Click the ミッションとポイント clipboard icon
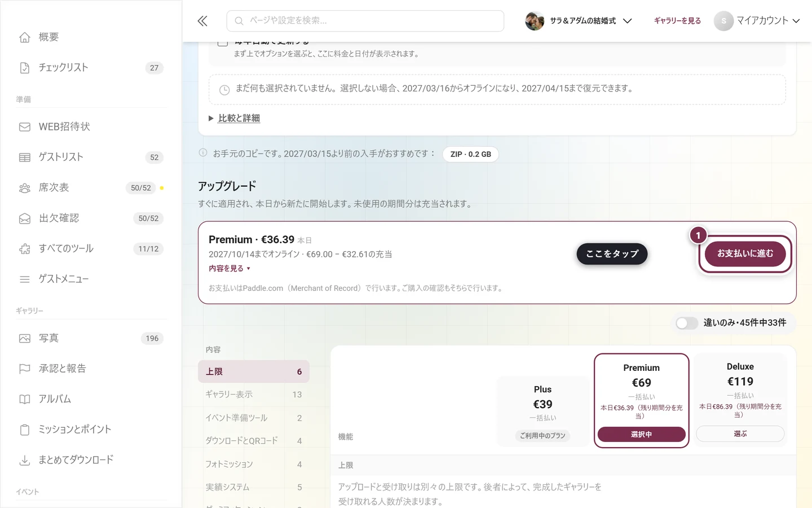 point(25,430)
